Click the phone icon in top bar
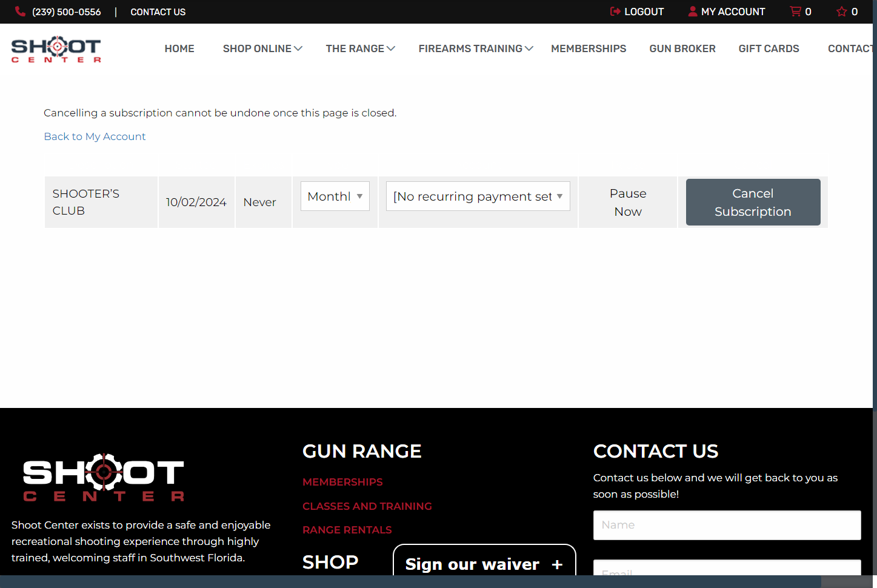The height and width of the screenshot is (588, 877). [20, 12]
